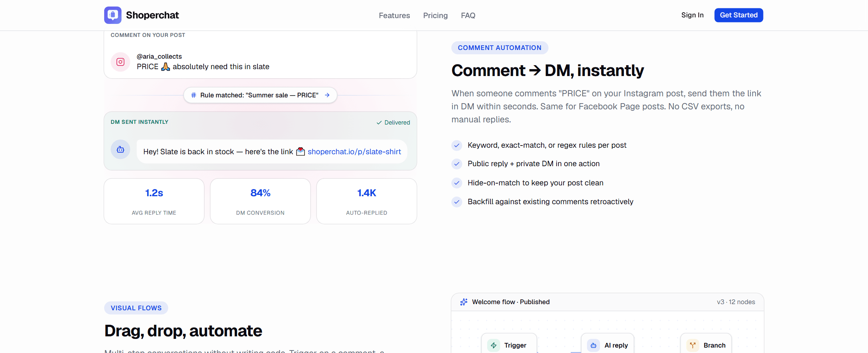Click the check icon next to Backfill
Screen dimensions: 868x353
[x=457, y=202]
